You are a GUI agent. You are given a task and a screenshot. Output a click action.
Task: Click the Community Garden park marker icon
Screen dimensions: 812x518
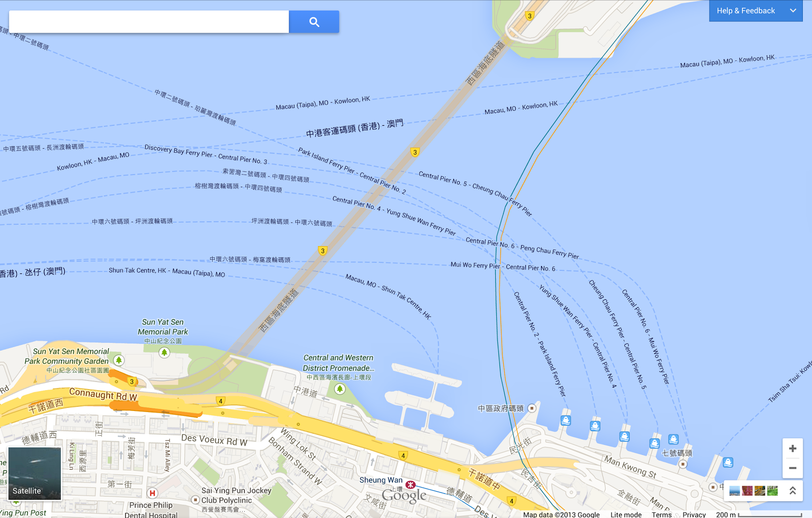(118, 360)
